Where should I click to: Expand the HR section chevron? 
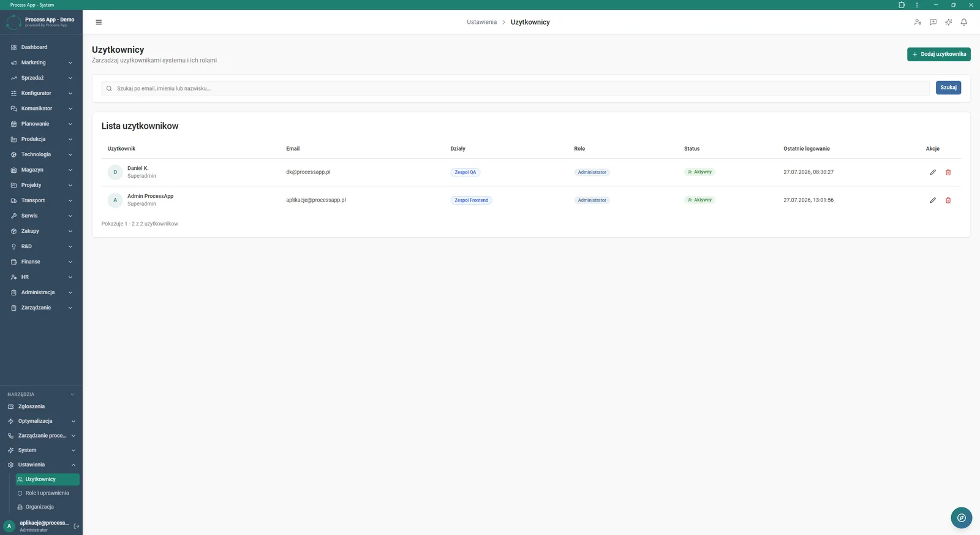pyautogui.click(x=70, y=277)
